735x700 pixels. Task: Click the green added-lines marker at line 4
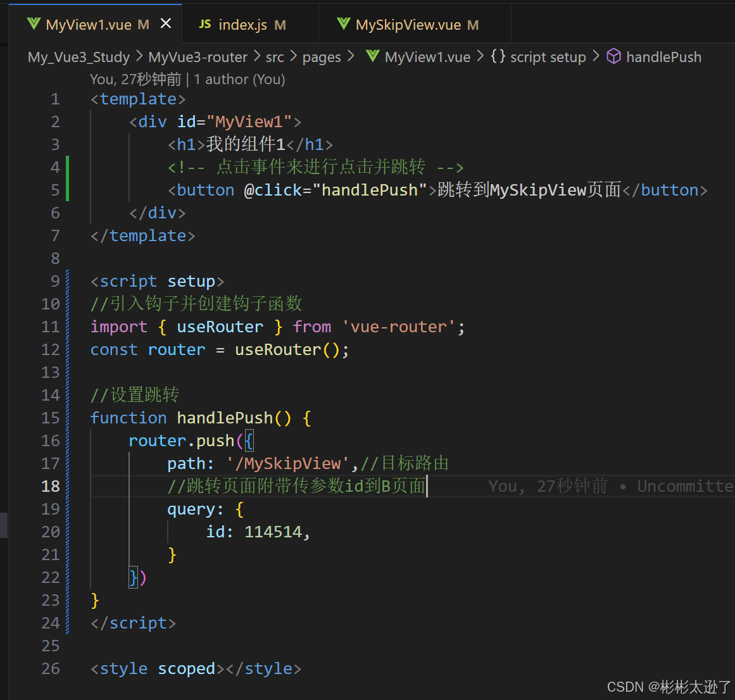68,167
